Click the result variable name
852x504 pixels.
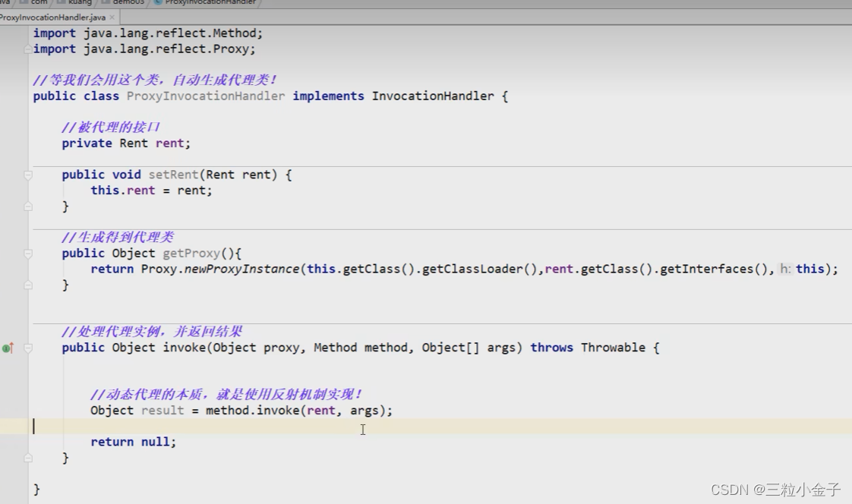(x=163, y=411)
